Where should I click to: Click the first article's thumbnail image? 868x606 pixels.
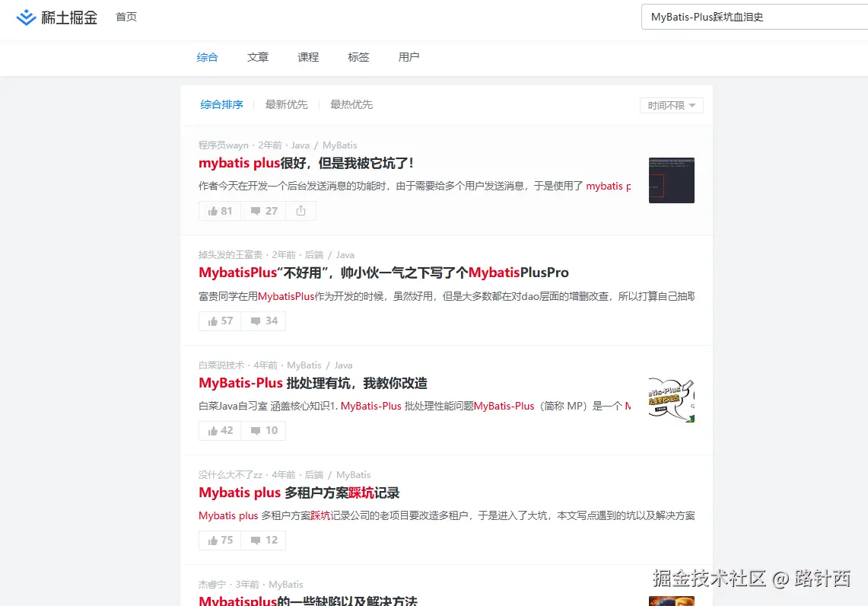click(670, 180)
